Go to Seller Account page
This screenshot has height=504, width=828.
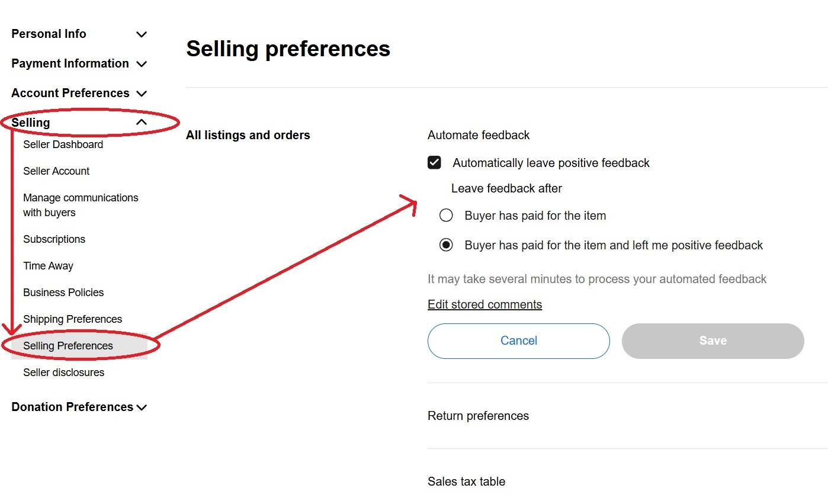(x=56, y=171)
